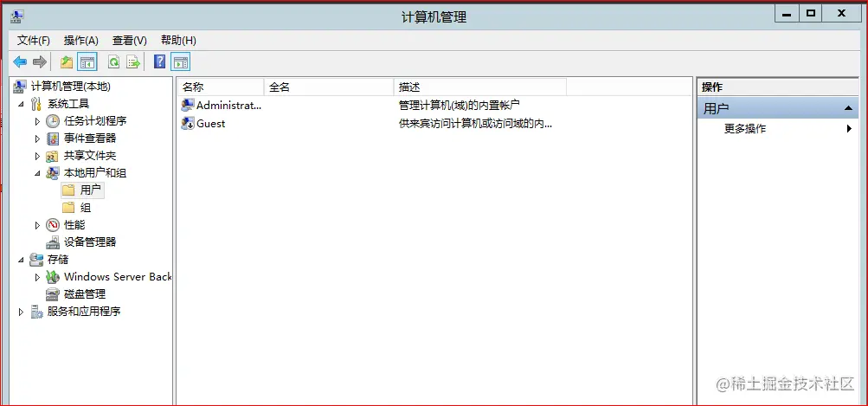Expand the 任务计划程序 tree node
The width and height of the screenshot is (868, 406).
[37, 121]
